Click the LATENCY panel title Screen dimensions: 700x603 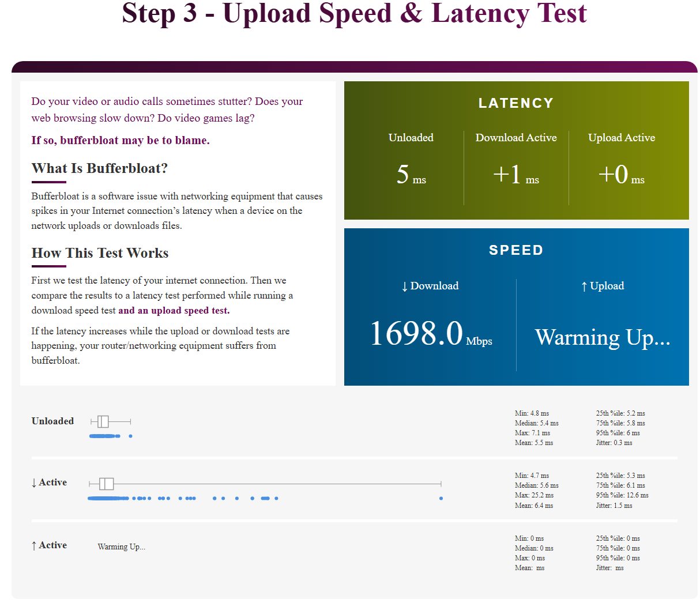[x=516, y=103]
